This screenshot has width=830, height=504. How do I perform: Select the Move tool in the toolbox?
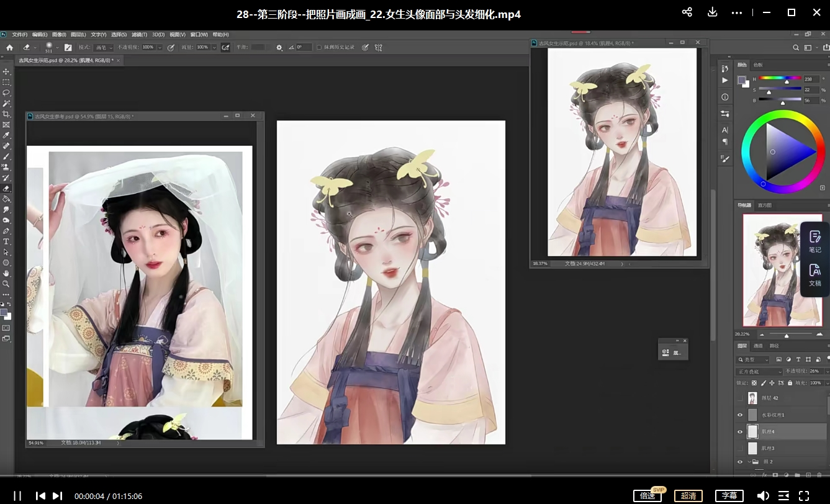click(x=6, y=72)
